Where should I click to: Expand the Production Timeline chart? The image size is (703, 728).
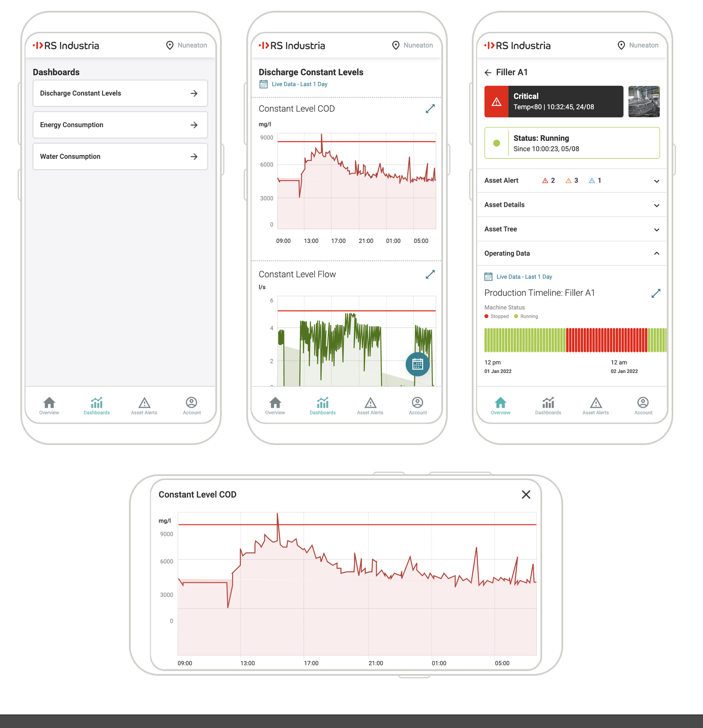click(x=656, y=293)
